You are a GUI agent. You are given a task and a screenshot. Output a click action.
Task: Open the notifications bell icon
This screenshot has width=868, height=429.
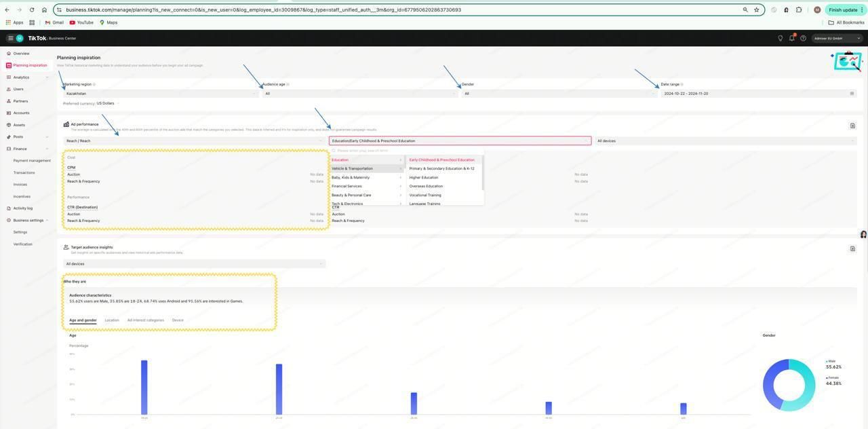(791, 38)
